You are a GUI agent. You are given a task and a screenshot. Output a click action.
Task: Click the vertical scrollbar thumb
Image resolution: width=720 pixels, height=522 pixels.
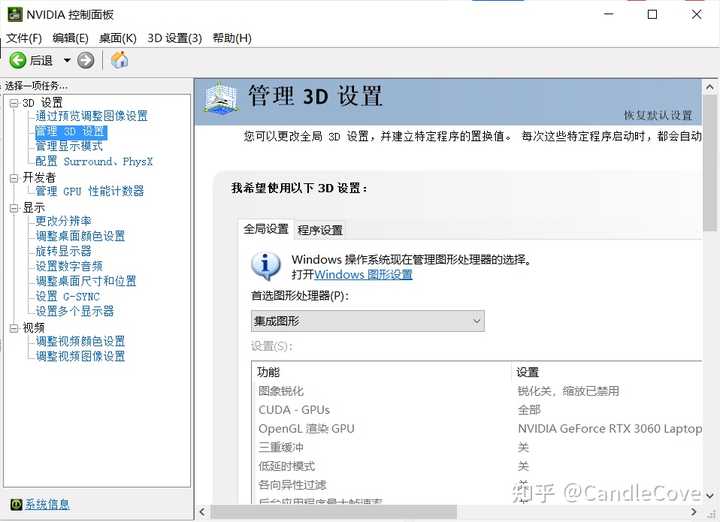[x=710, y=163]
